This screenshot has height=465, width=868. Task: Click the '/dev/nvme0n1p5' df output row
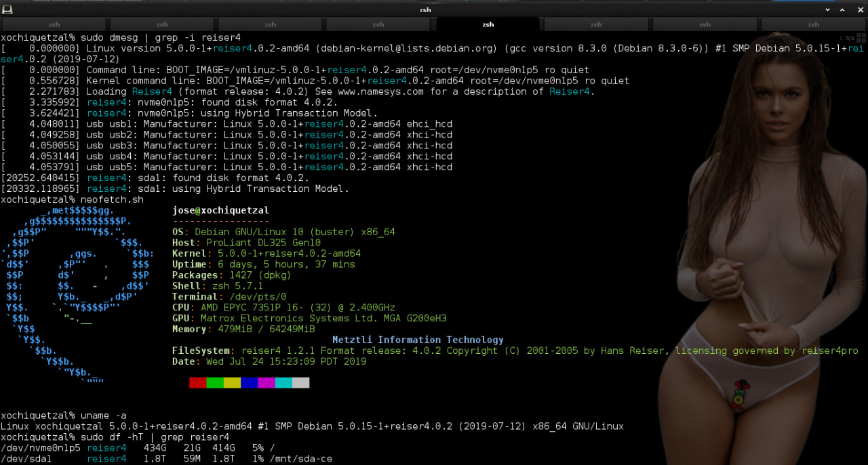138,448
